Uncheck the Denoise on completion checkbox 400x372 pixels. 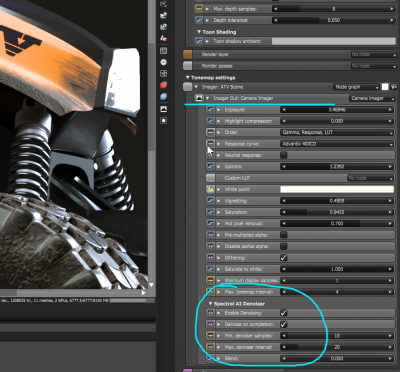(x=284, y=324)
